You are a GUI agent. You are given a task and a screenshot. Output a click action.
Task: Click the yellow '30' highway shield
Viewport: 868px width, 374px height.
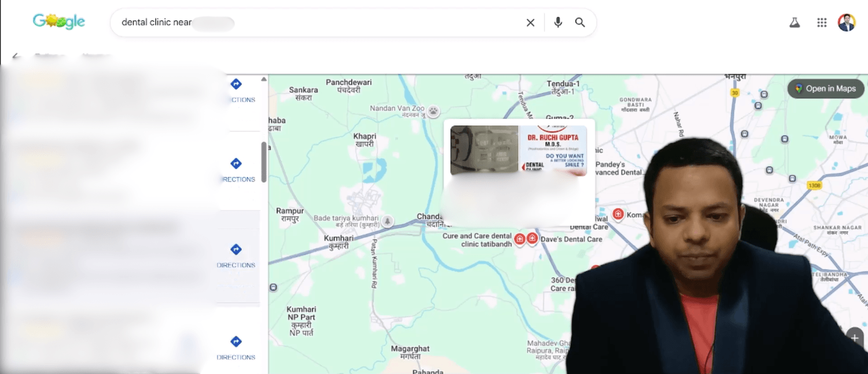click(x=734, y=92)
